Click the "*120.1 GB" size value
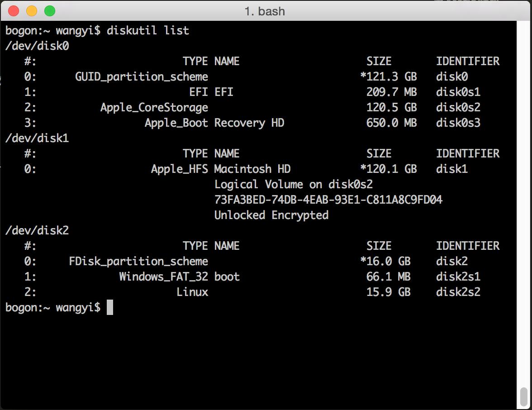Viewport: 532px width, 410px height. 389,169
